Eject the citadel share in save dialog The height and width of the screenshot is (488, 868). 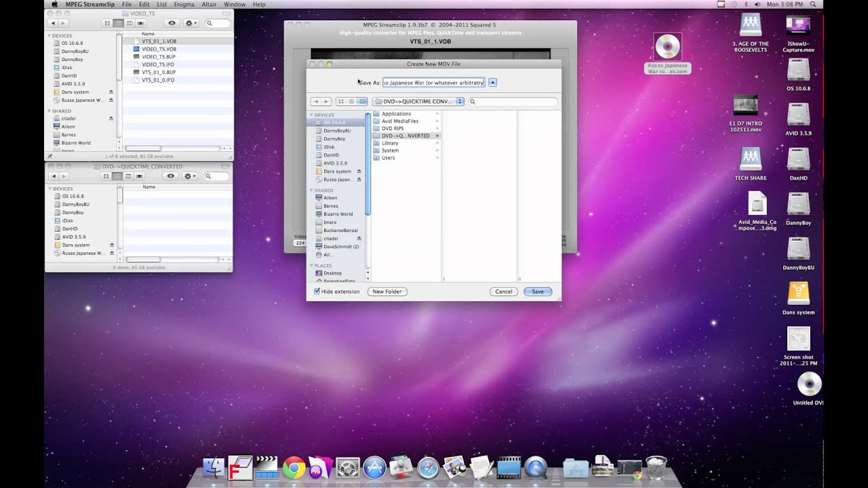359,239
